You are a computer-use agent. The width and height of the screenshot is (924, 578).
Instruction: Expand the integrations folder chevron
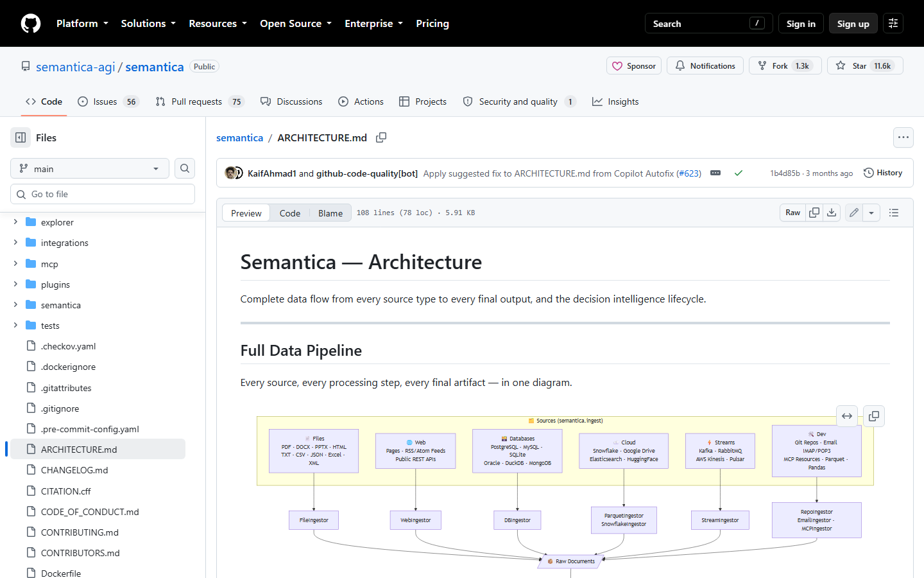[15, 243]
